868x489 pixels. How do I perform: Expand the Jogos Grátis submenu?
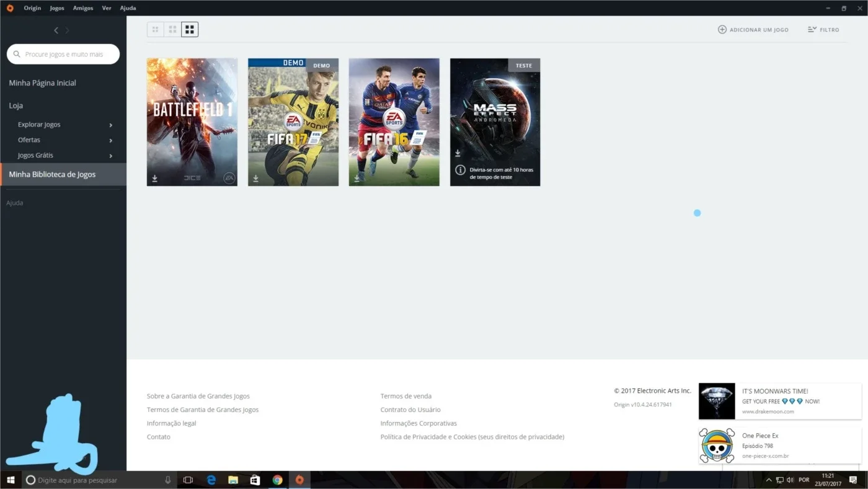pyautogui.click(x=111, y=156)
